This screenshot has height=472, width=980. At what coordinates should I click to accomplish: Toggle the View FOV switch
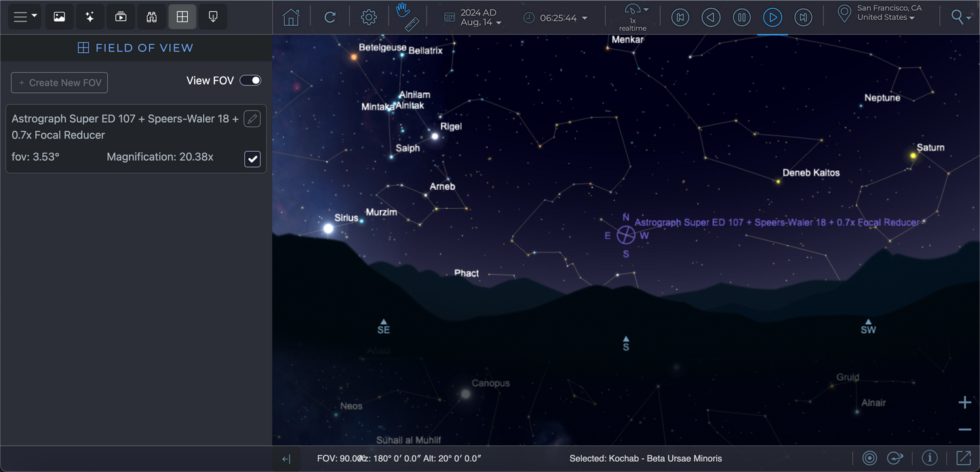250,81
